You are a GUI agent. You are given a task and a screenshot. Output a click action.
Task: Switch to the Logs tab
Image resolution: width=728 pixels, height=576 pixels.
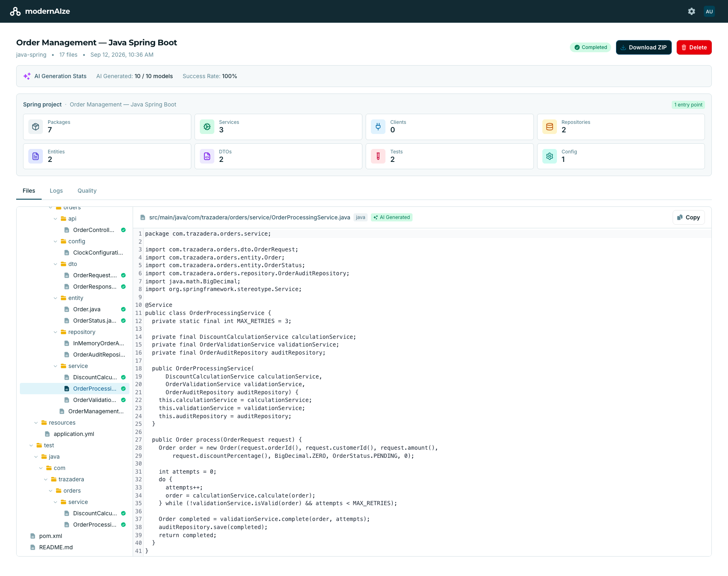click(x=56, y=191)
